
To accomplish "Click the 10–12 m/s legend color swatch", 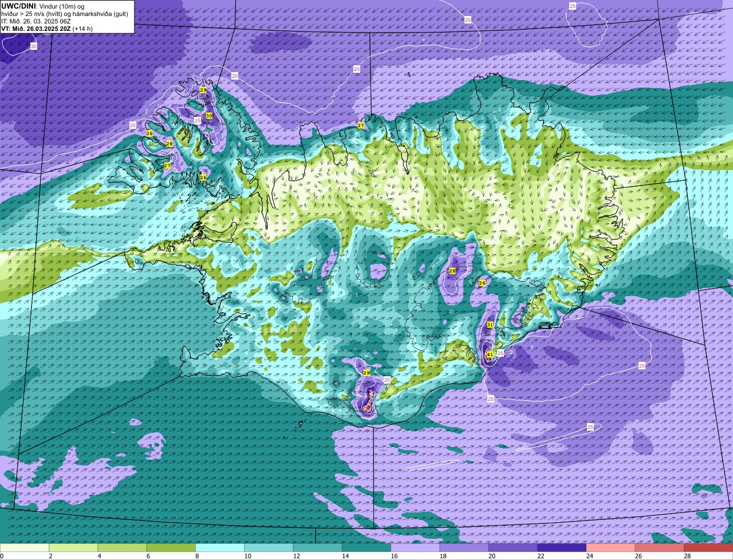I will (269, 547).
